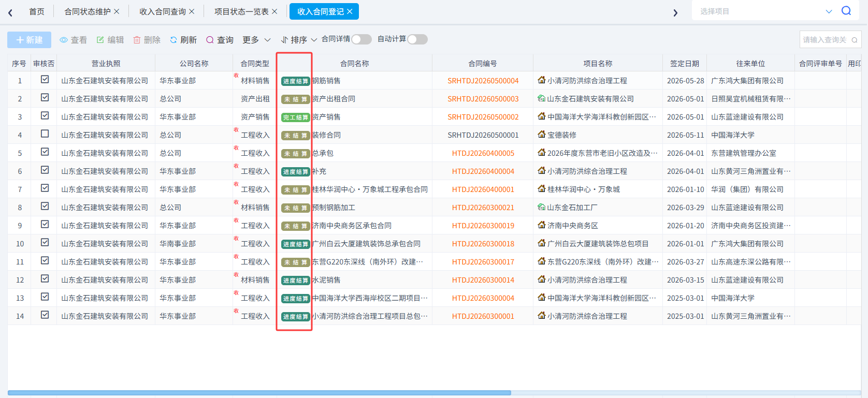
Task: Open contract number SRHTDJ20260500004
Action: [483, 81]
